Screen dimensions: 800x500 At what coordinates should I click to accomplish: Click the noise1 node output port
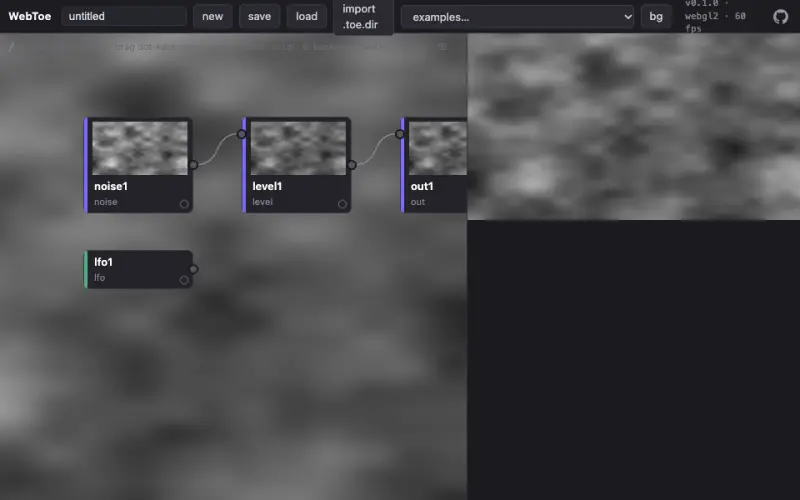tap(193, 165)
